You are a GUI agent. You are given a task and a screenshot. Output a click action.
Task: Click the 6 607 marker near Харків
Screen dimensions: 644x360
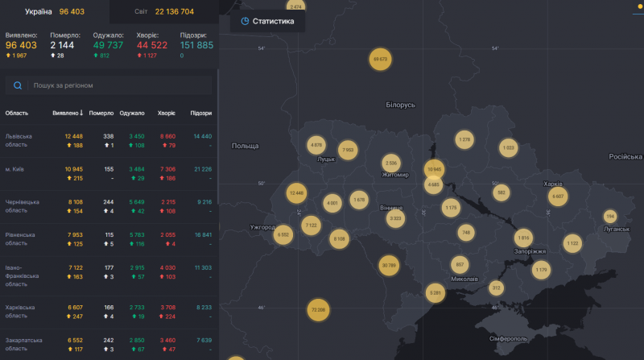(557, 196)
